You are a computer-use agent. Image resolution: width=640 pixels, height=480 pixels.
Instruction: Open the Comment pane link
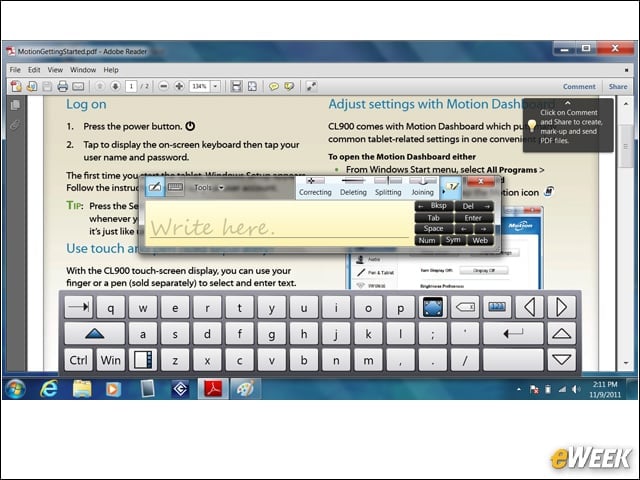pos(579,87)
